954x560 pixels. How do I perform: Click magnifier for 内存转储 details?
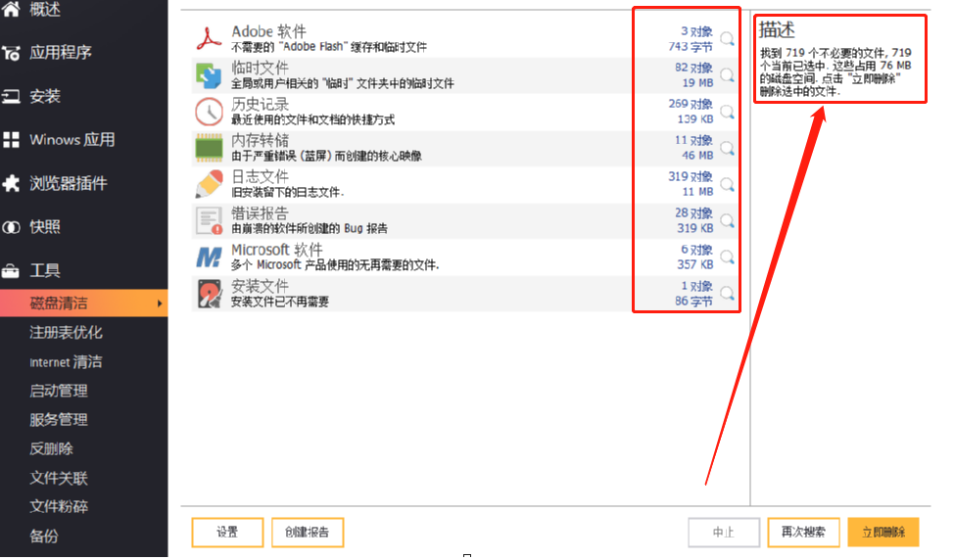pyautogui.click(x=727, y=149)
